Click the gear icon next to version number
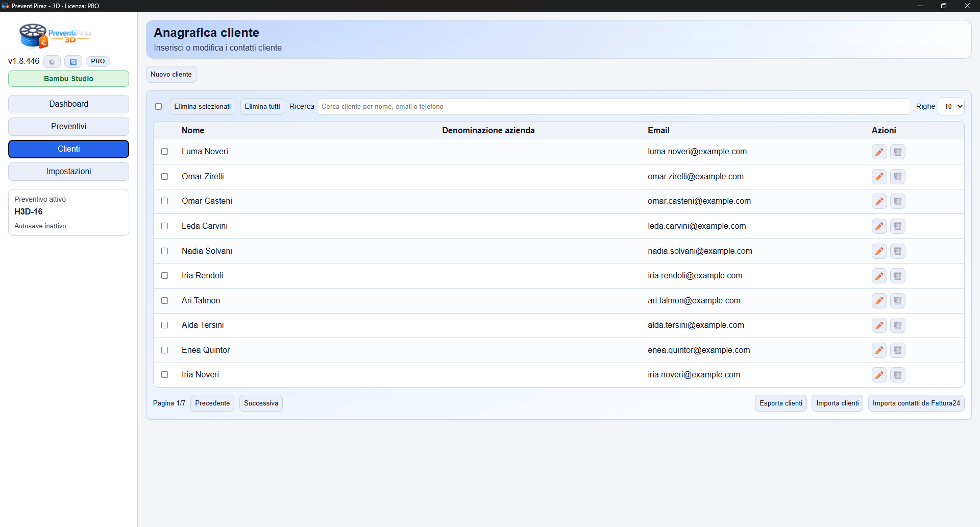980x527 pixels. pos(52,62)
